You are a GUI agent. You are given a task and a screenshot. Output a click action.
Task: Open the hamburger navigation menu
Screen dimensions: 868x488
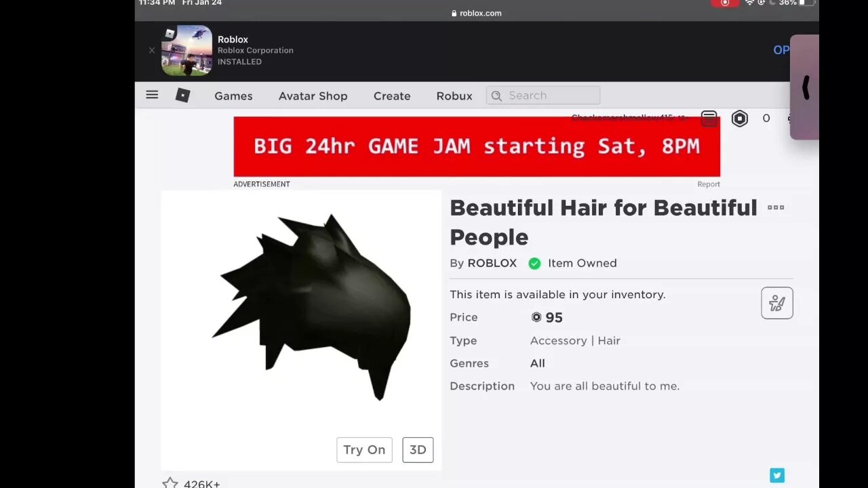pos(152,95)
